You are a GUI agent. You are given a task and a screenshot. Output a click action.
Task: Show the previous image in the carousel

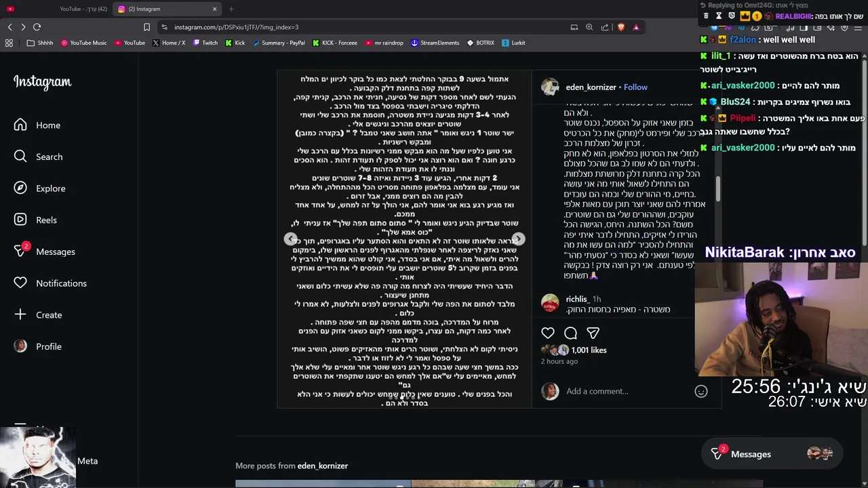290,239
